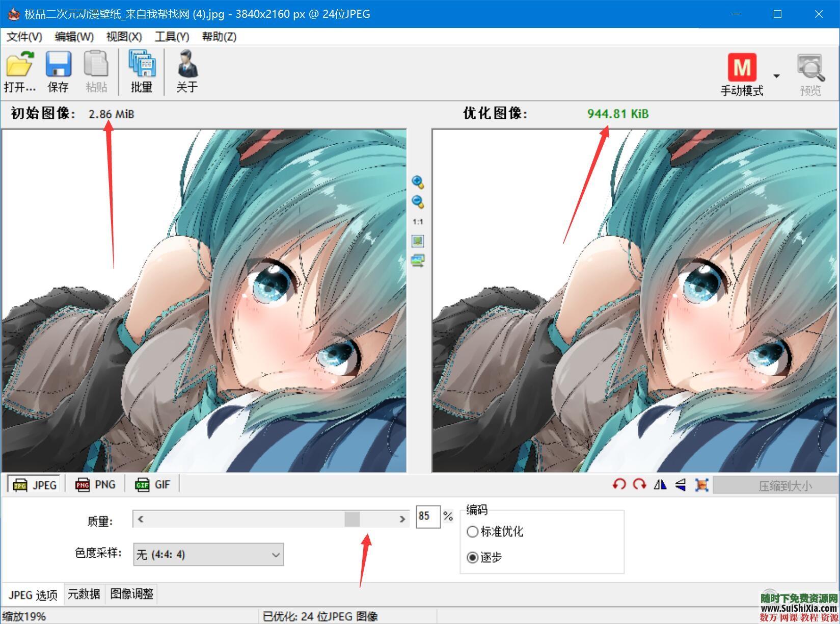Flip image horizontally using mirror icon
Screen dimensions: 840x624
pyautogui.click(x=660, y=484)
